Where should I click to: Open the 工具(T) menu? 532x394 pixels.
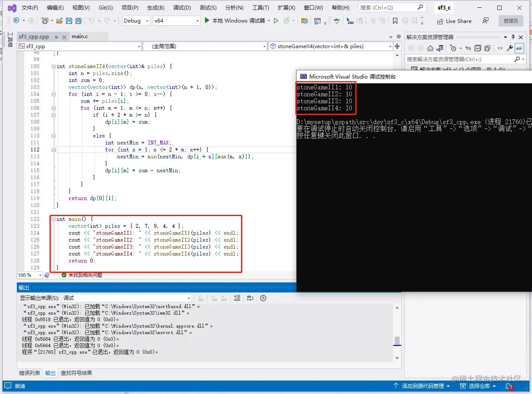point(261,8)
